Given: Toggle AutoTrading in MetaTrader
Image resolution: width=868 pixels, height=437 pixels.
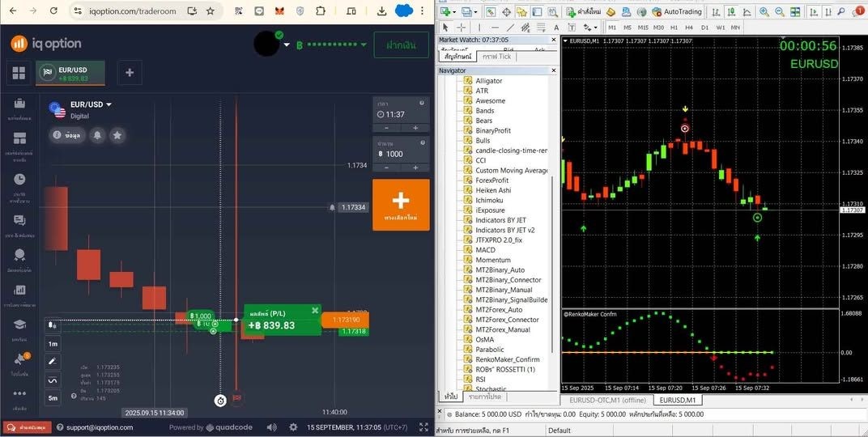Looking at the screenshot, I should 678,11.
